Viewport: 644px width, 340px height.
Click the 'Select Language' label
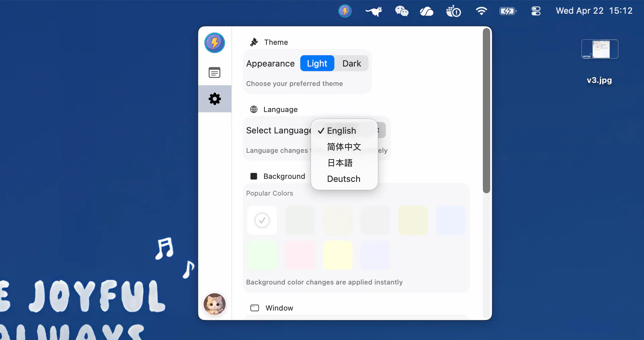279,130
